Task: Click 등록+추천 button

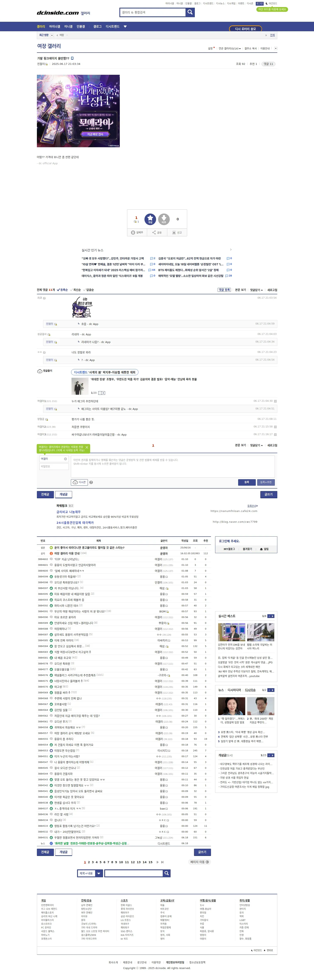Action: click(x=266, y=482)
